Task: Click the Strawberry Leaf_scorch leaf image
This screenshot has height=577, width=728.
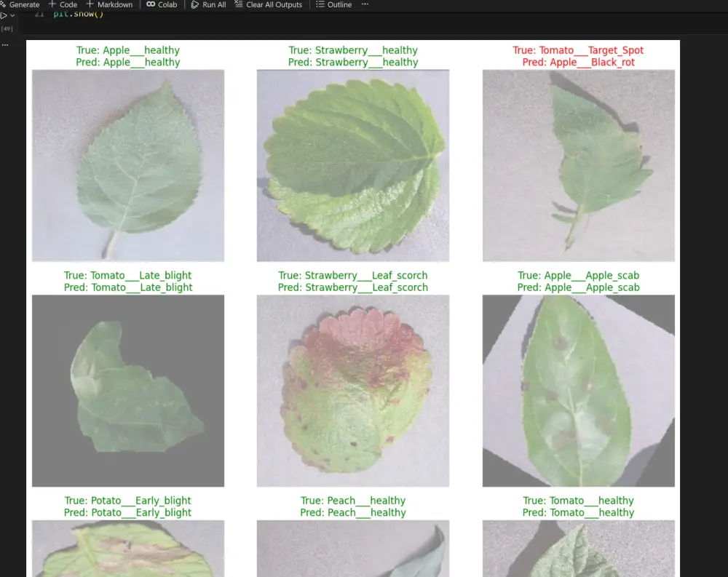Action: coord(353,391)
